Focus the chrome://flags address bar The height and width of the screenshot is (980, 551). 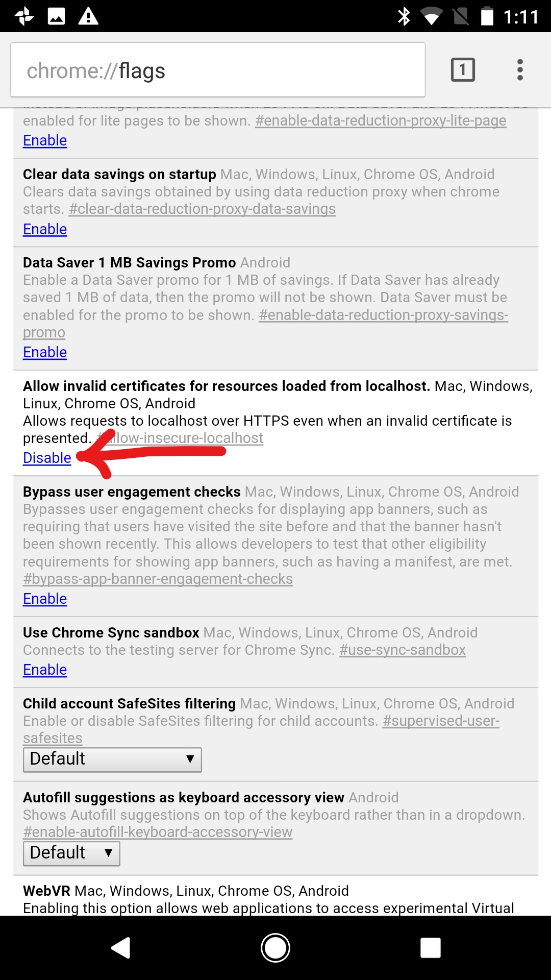[218, 70]
